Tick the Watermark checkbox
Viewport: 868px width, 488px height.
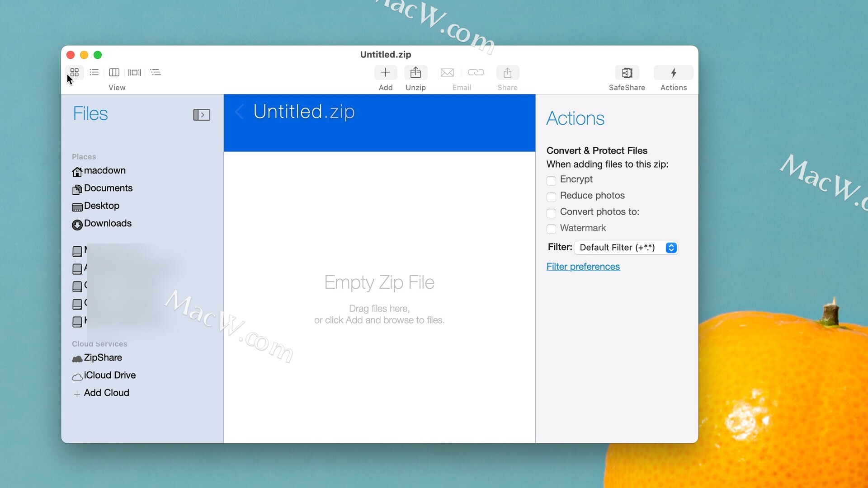pos(551,229)
